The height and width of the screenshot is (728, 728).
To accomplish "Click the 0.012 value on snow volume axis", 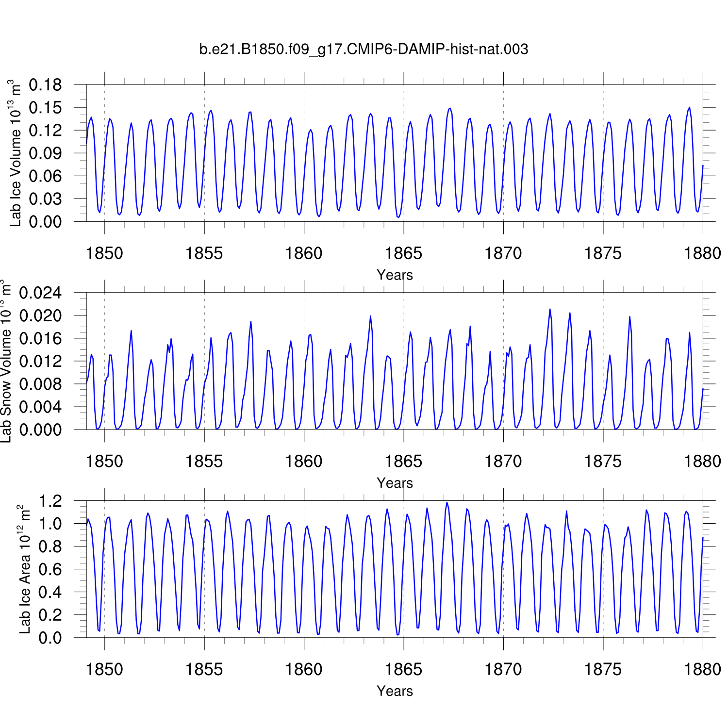I will [x=41, y=361].
